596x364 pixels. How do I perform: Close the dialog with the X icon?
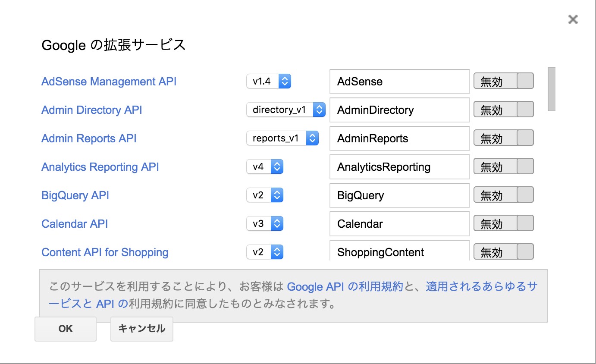point(573,19)
